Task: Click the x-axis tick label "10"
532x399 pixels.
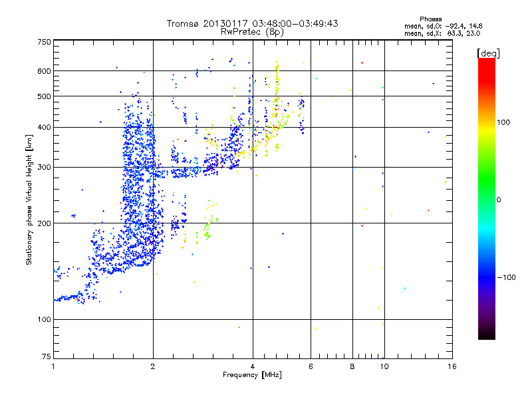Action: tap(384, 366)
